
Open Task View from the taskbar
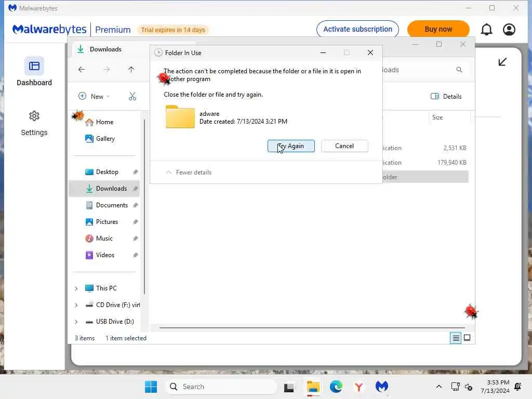click(289, 387)
